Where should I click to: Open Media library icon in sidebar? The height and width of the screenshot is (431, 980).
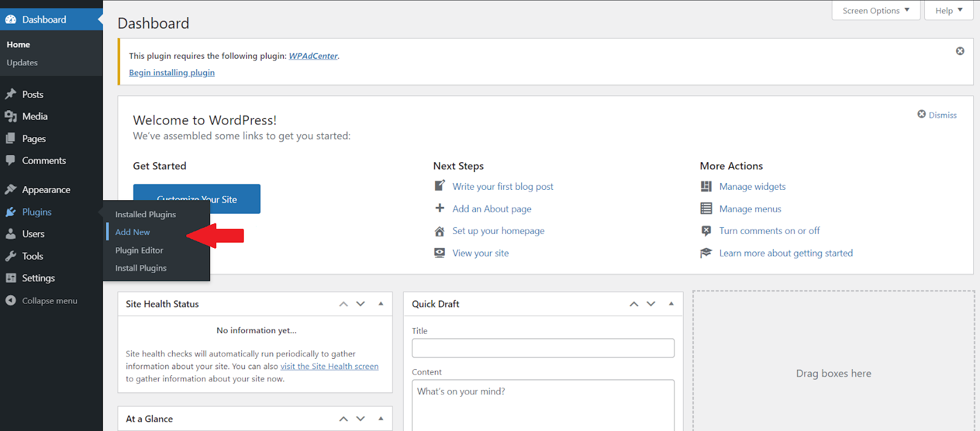[10, 116]
